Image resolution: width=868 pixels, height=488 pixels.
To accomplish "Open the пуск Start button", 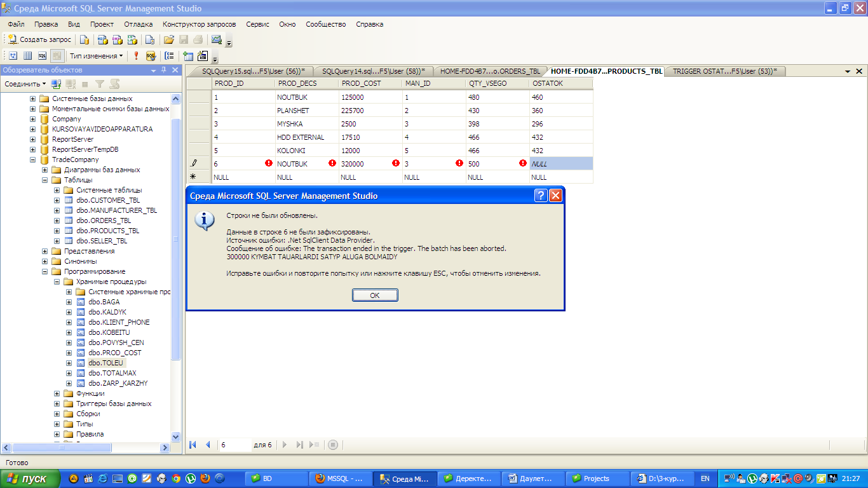I will tap(31, 478).
